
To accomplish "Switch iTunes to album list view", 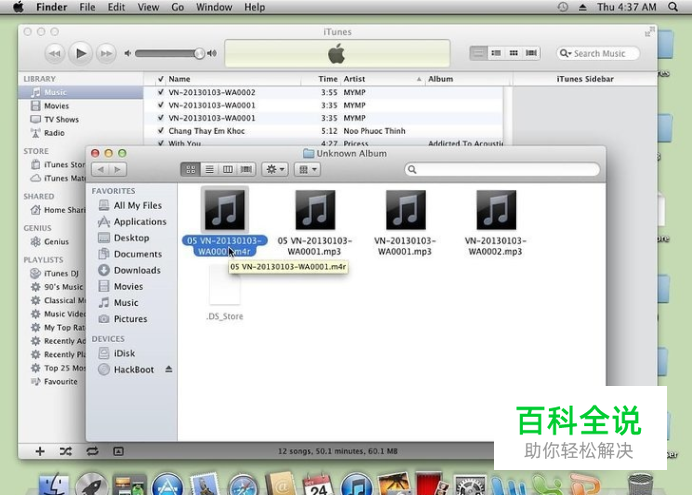I will point(496,53).
